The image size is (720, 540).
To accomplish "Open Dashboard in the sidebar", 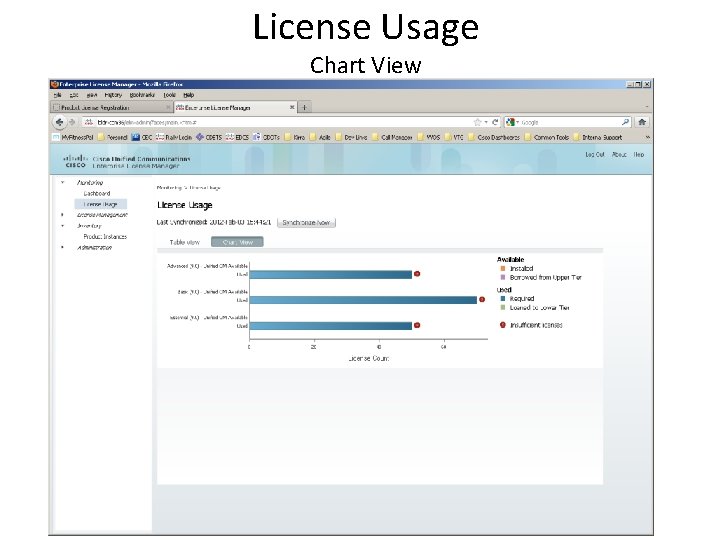I will [97, 193].
